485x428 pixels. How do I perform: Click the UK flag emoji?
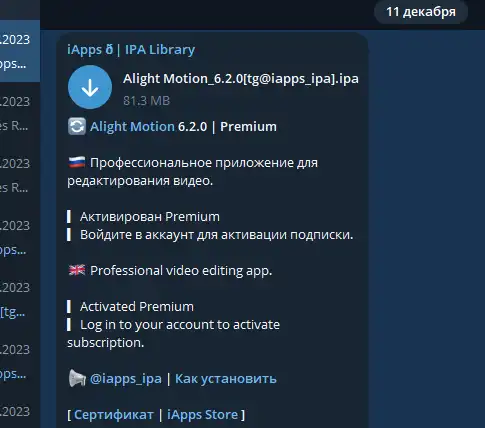click(x=77, y=270)
